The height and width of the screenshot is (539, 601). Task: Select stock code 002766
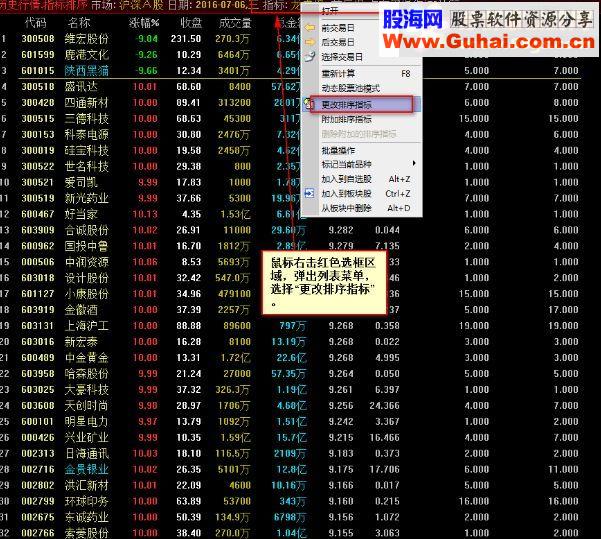[38, 533]
